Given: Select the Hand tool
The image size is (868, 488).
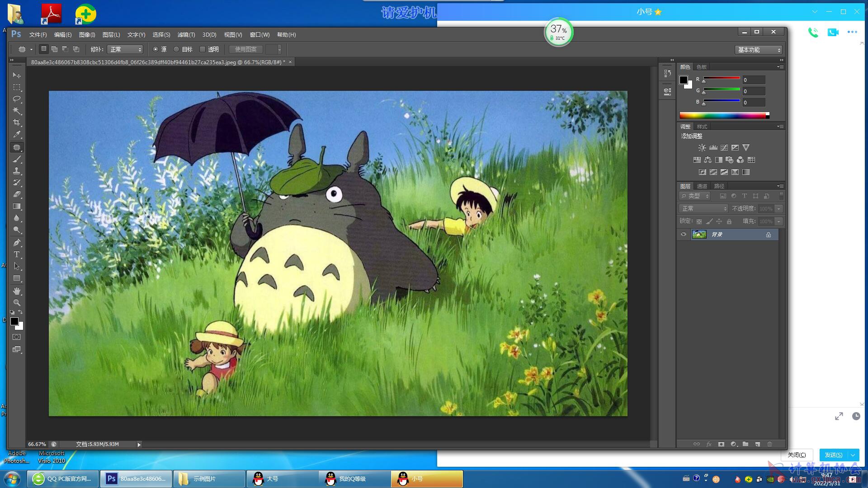Looking at the screenshot, I should [x=17, y=291].
